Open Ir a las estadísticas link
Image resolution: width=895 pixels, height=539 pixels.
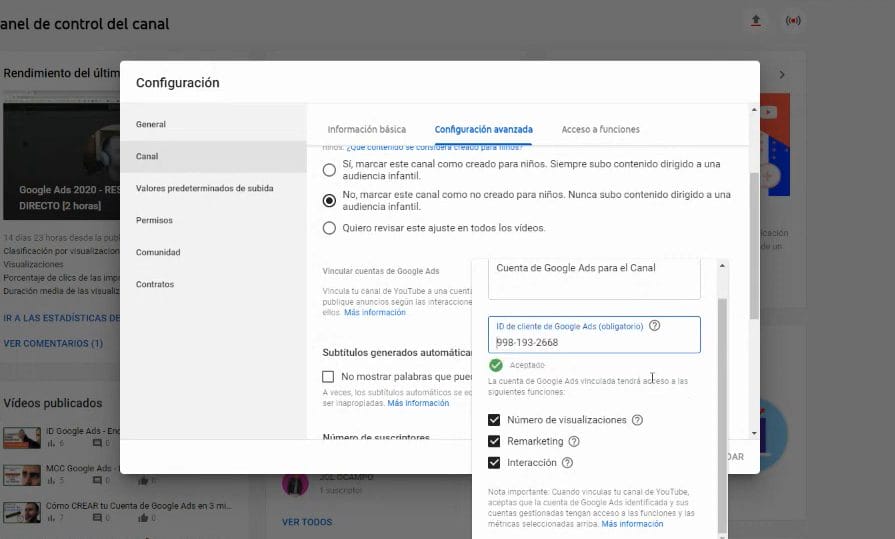pyautogui.click(x=62, y=318)
